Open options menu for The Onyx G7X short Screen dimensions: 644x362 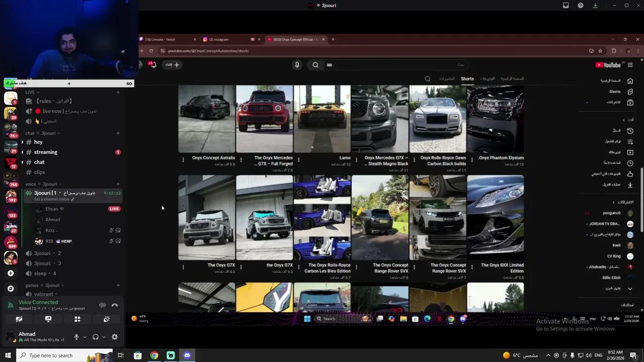coord(183,267)
